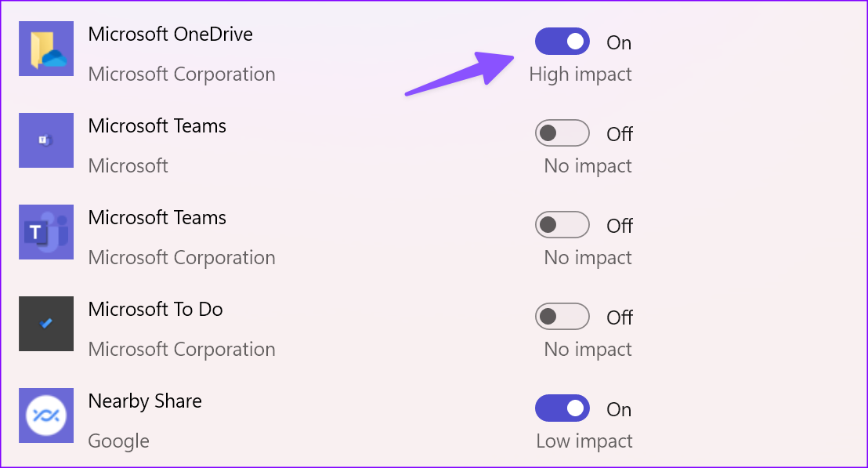Turn on the second Microsoft Teams toggle
Image resolution: width=868 pixels, height=468 pixels.
point(562,225)
